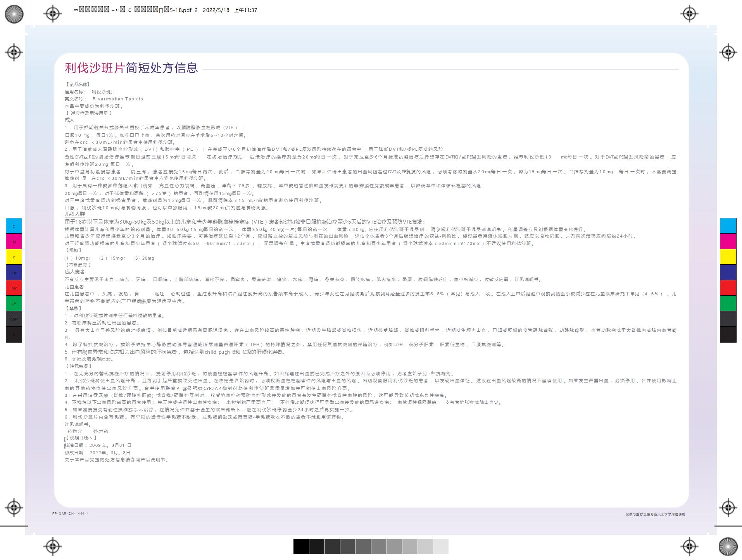Click the line 本品主要成份为利伐沙班
This screenshot has height=560, width=742.
pyautogui.click(x=94, y=106)
